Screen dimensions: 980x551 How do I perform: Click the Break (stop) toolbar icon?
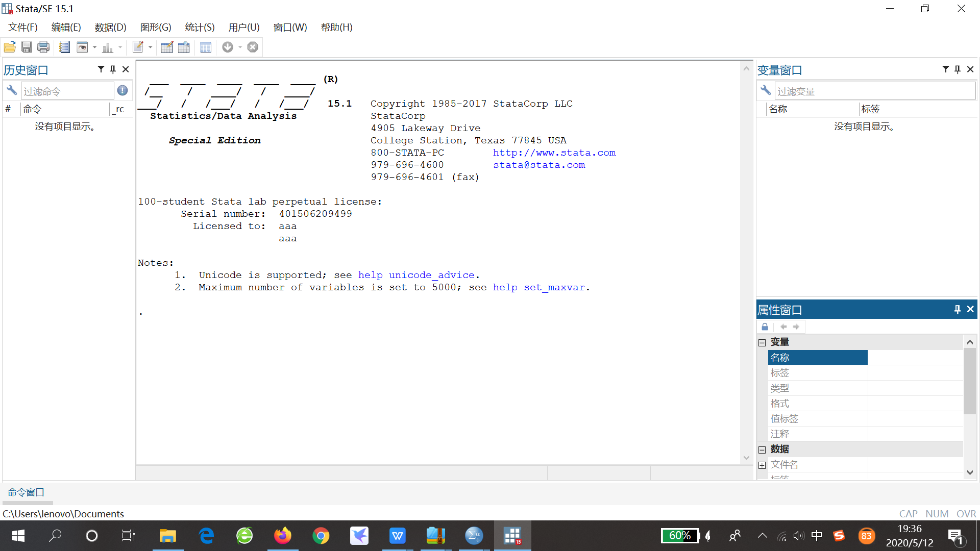(x=253, y=47)
